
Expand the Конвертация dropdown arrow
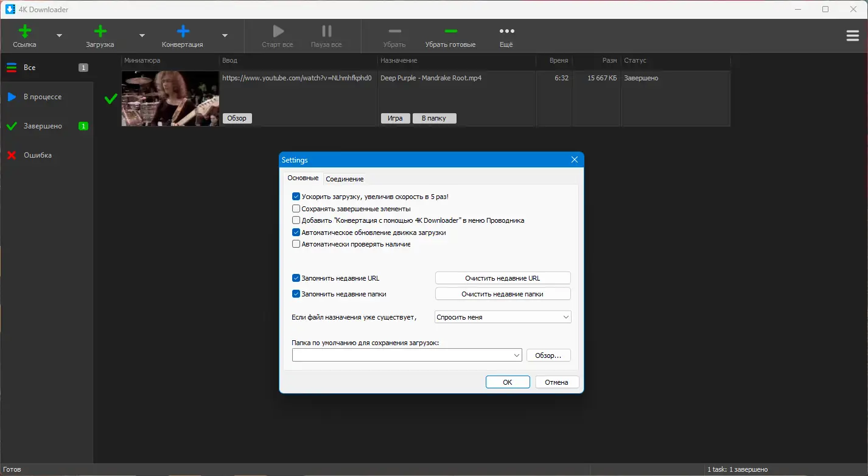pyautogui.click(x=225, y=36)
